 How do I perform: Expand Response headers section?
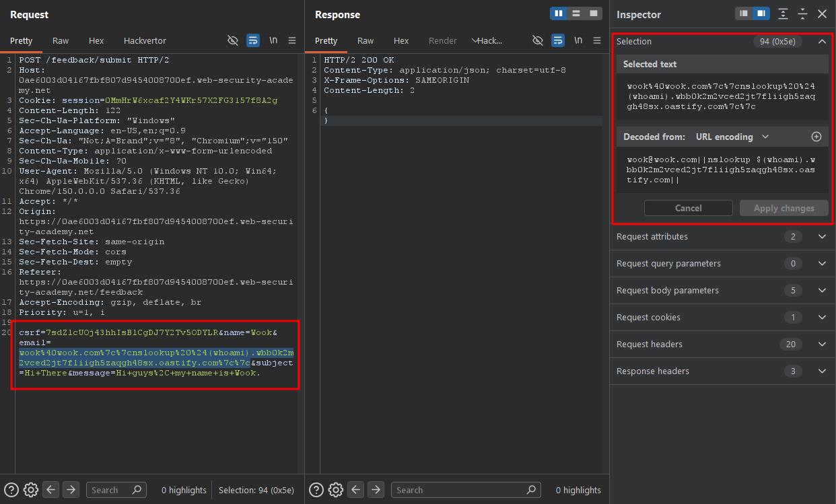822,371
